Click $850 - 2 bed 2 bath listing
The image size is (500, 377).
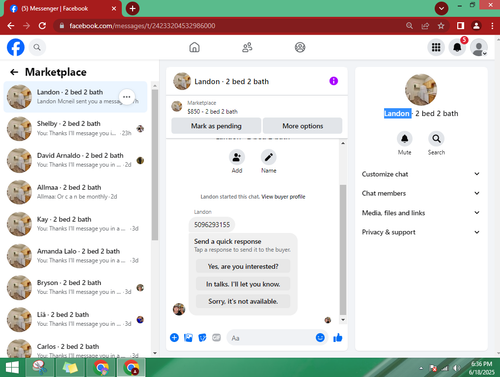click(212, 111)
